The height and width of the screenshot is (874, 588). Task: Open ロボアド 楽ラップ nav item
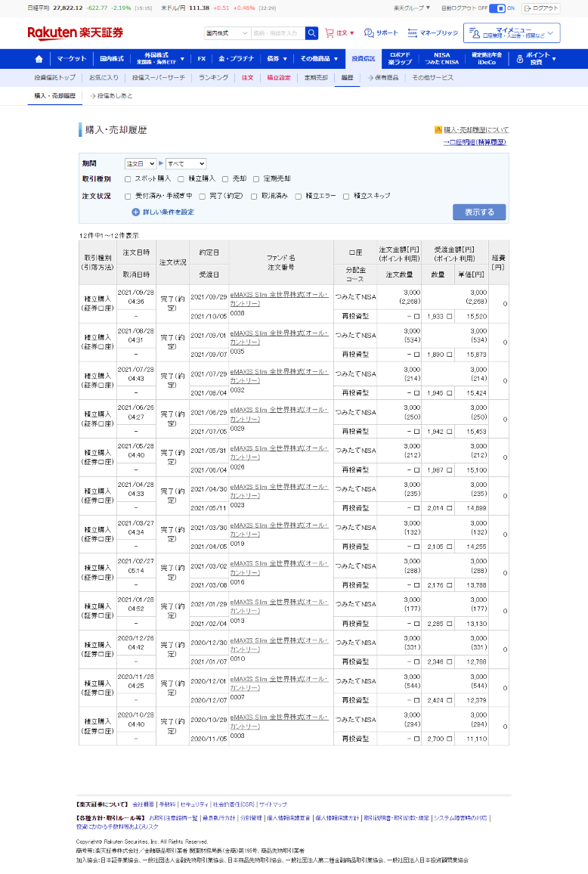(x=400, y=58)
